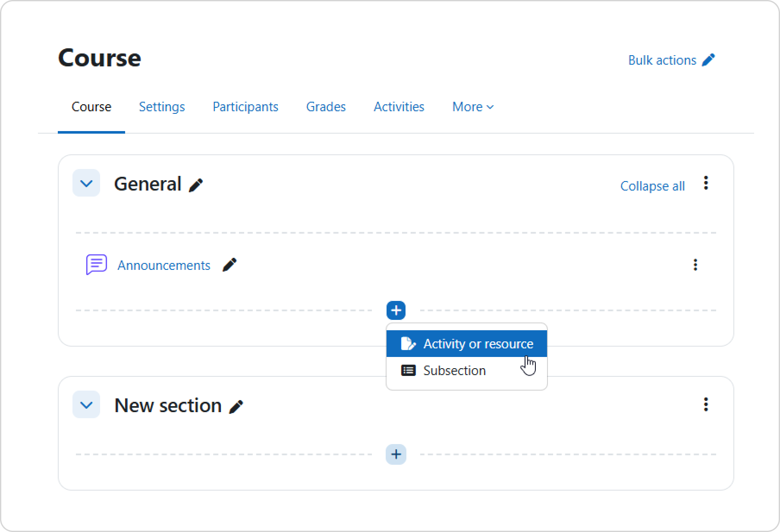Open the Participants tab
780x532 pixels.
(x=245, y=106)
